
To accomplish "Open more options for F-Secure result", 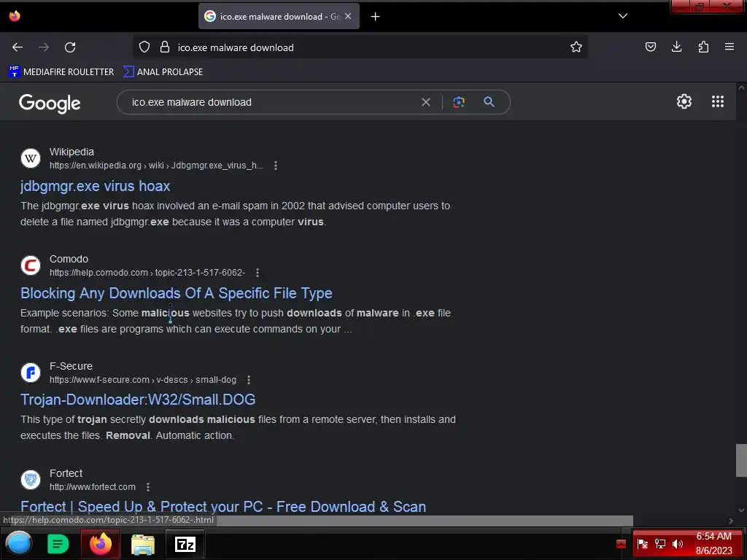I will (248, 379).
